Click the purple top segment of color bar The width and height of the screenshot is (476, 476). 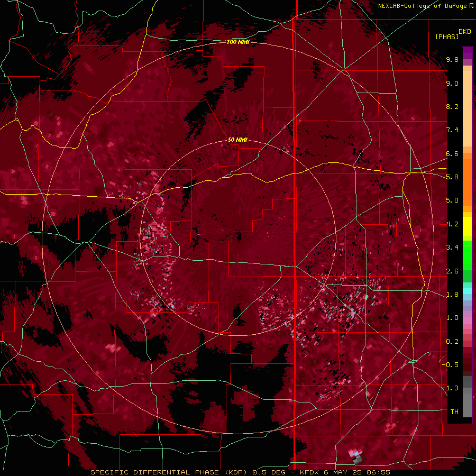point(467,53)
